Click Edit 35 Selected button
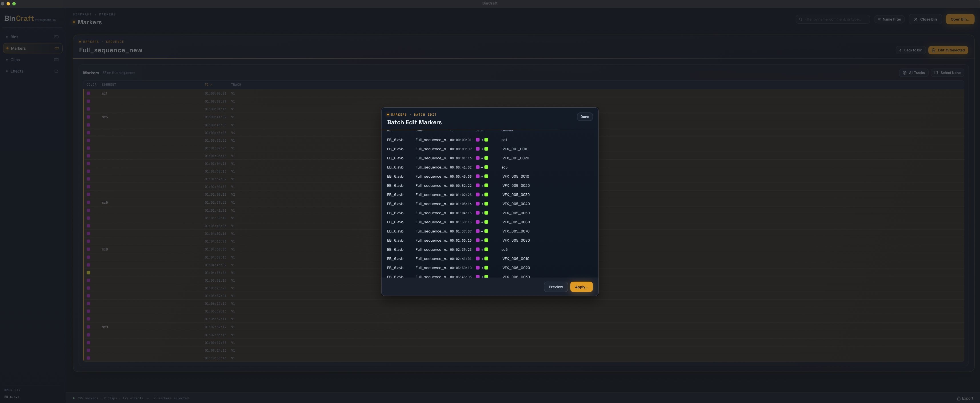This screenshot has height=403, width=980. pyautogui.click(x=948, y=50)
